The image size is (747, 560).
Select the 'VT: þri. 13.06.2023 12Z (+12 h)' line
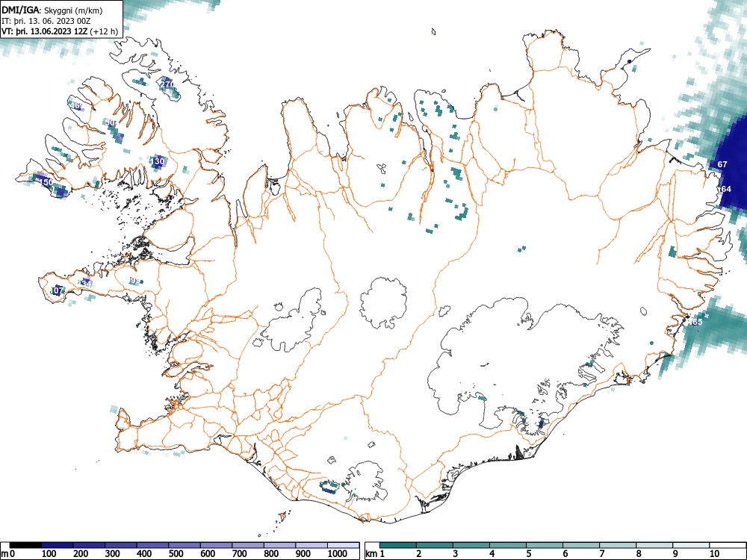tap(60, 31)
